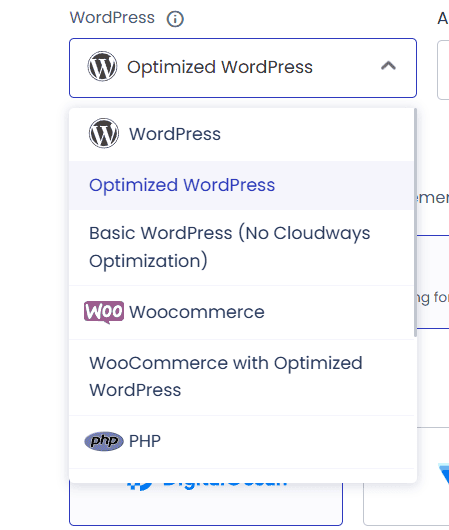The height and width of the screenshot is (530, 449).
Task: Choose the PHP application option
Action: (241, 441)
